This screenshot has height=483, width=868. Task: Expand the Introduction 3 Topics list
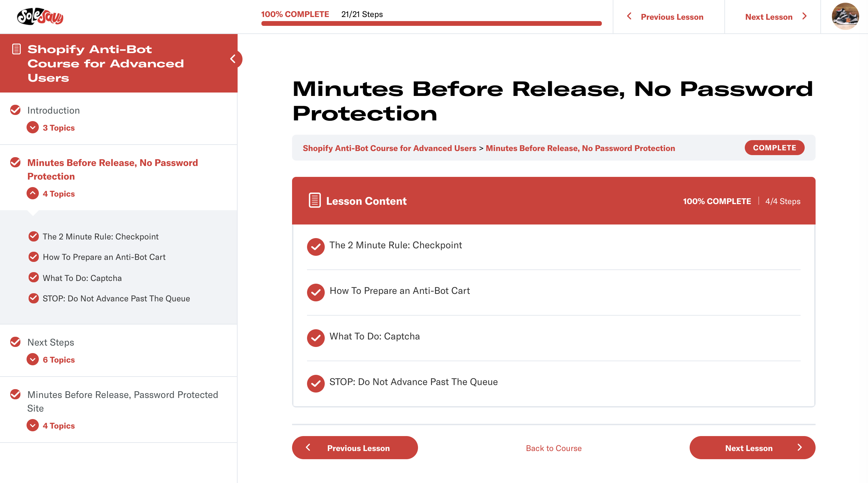click(33, 128)
